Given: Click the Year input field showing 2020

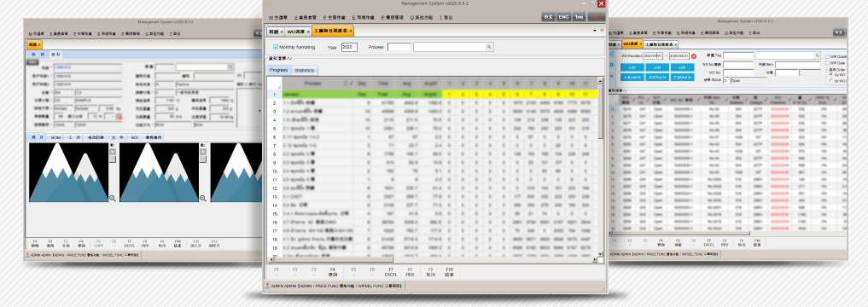Looking at the screenshot, I should (x=349, y=48).
